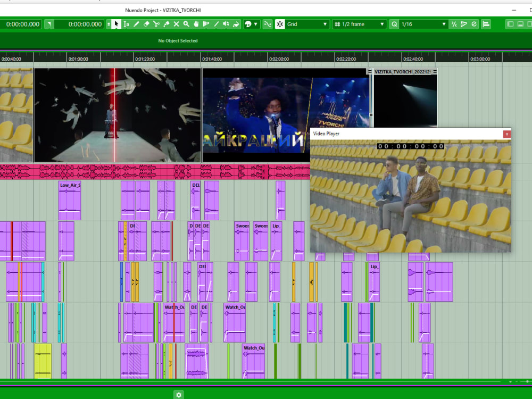
Task: Select the Zoom magnifier tool
Action: click(x=186, y=24)
